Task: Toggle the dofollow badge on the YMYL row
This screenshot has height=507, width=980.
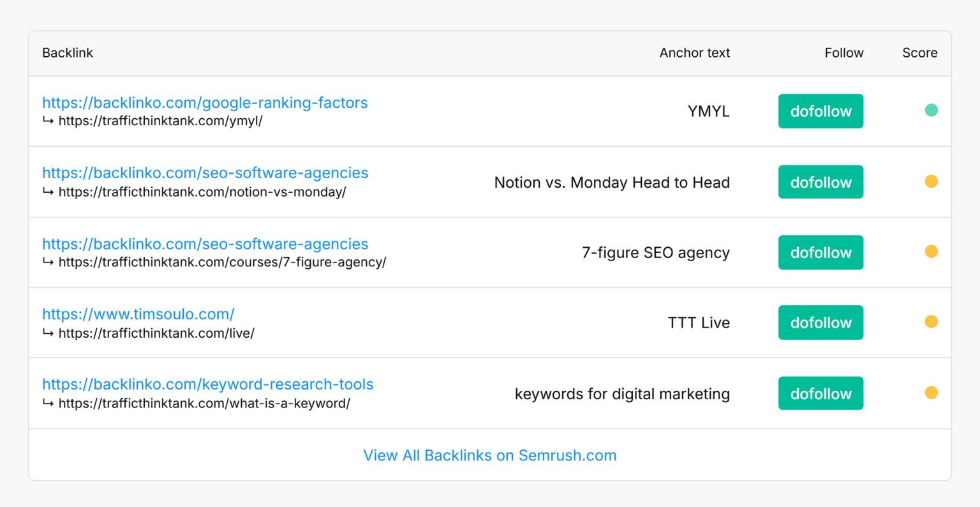Action: [x=820, y=111]
